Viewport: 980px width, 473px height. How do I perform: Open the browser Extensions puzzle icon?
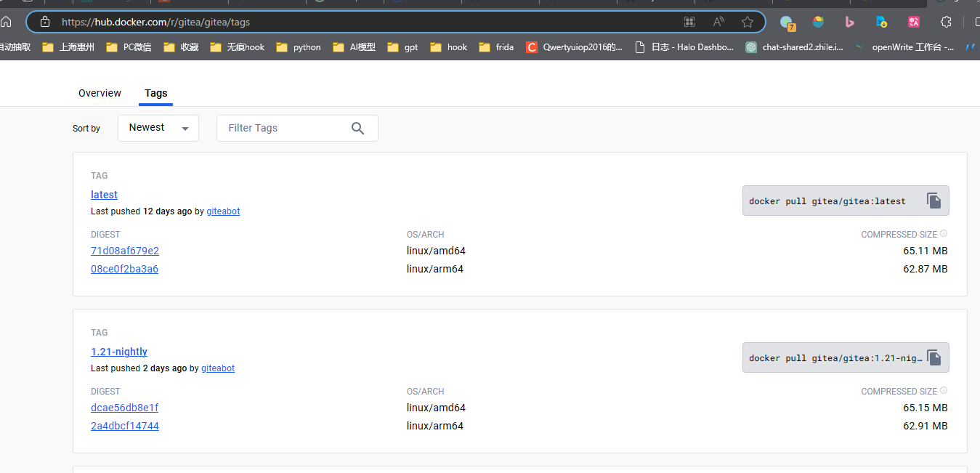(946, 22)
